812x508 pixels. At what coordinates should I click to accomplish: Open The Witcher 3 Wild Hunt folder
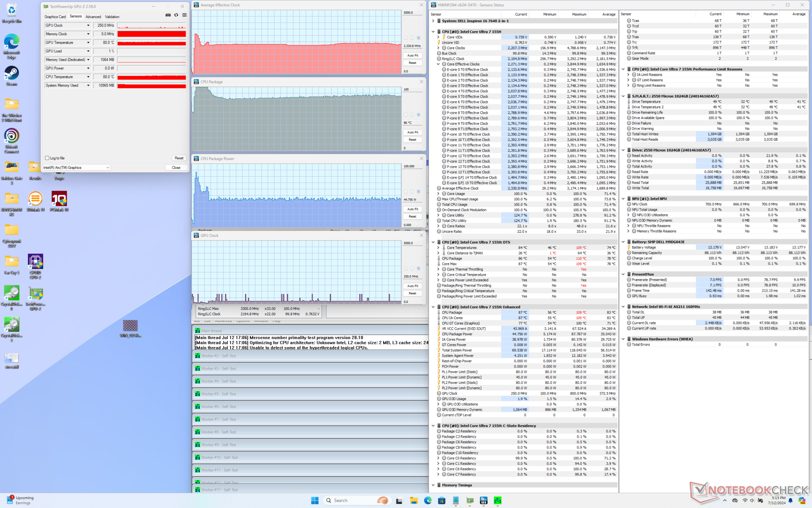[x=12, y=110]
